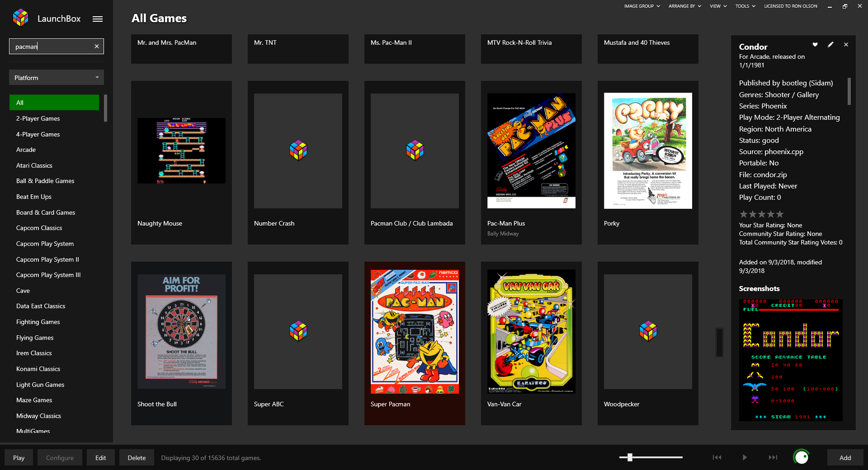Filter by Capcom Play System II
868x470 pixels.
[47, 259]
